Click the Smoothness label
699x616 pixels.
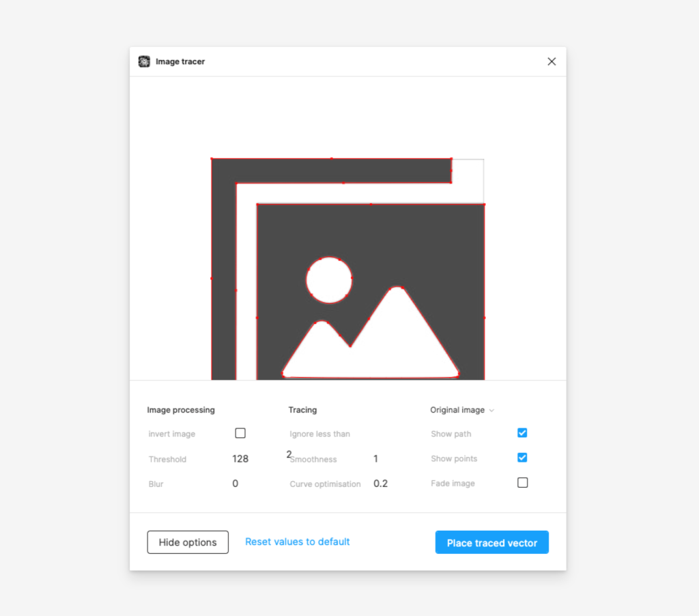pos(314,459)
